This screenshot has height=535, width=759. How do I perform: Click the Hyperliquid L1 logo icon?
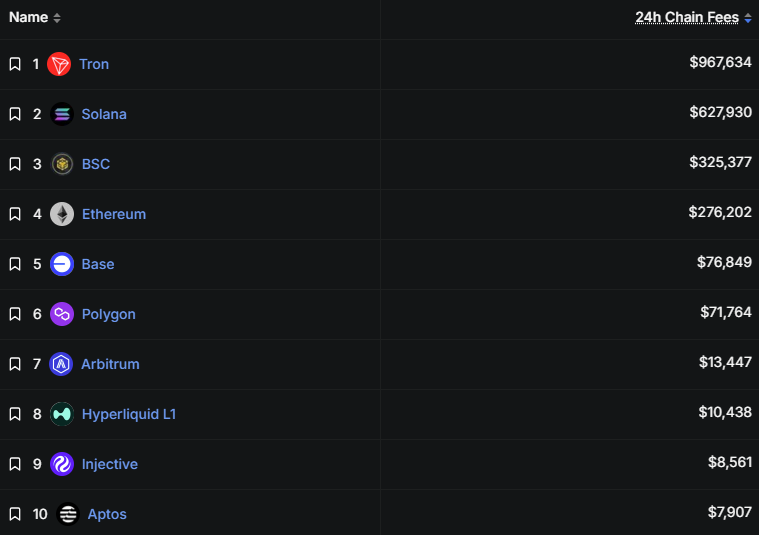(x=62, y=414)
